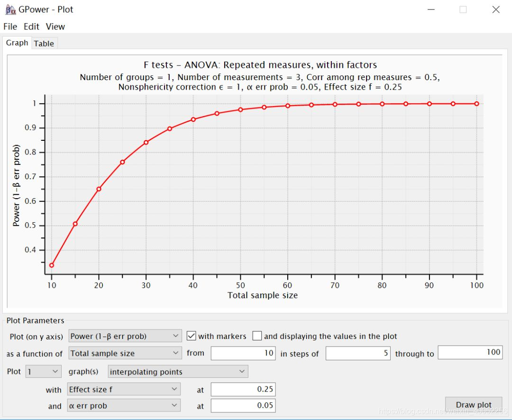Image resolution: width=512 pixels, height=420 pixels.
Task: Click the data marker at sample size 30
Action: click(x=146, y=142)
